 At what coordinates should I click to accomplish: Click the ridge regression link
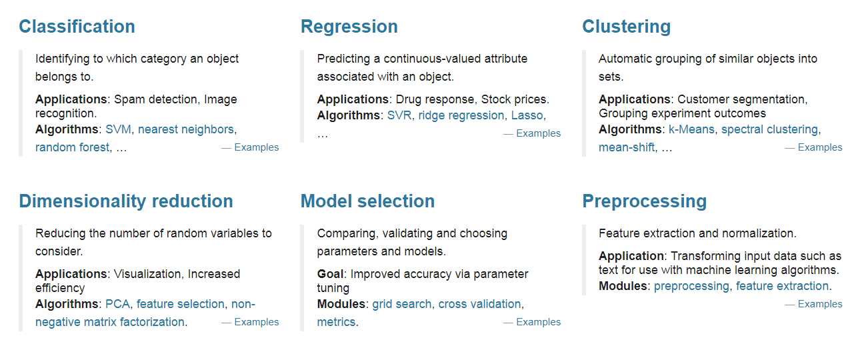(461, 115)
